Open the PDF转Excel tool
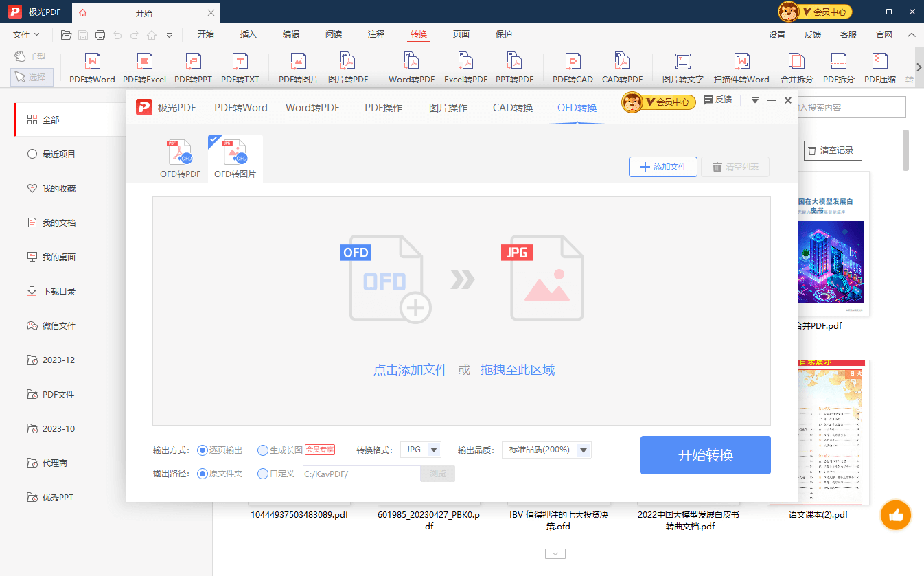924x576 pixels. (x=144, y=67)
